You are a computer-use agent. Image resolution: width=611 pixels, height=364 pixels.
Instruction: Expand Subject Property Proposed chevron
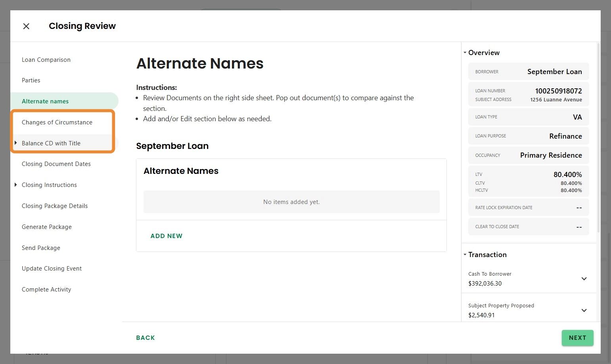(584, 311)
